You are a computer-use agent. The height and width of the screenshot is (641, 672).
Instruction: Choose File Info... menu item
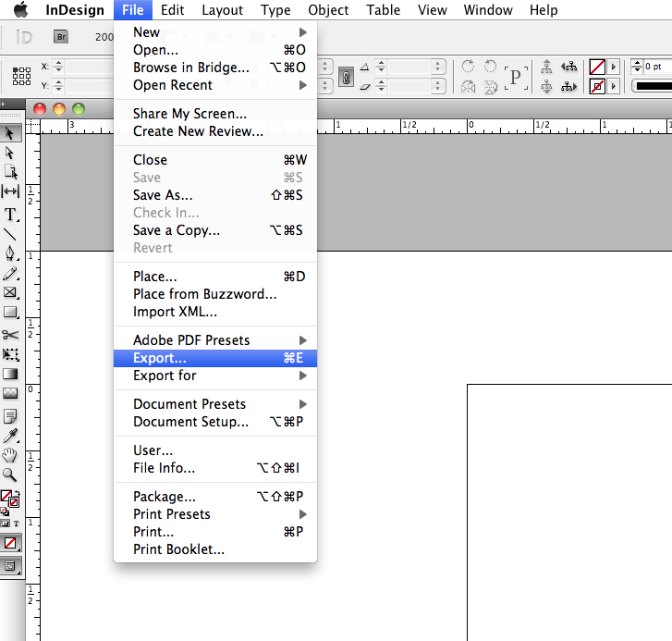[215, 468]
